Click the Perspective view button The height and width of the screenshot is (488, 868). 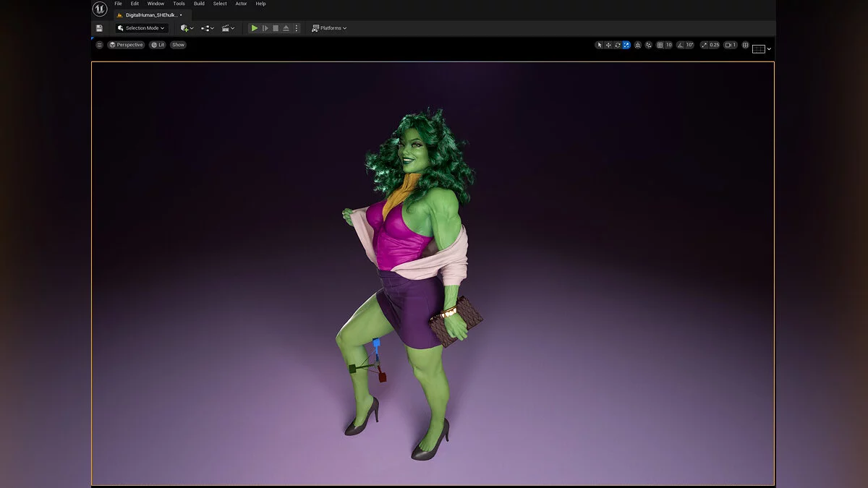point(126,45)
